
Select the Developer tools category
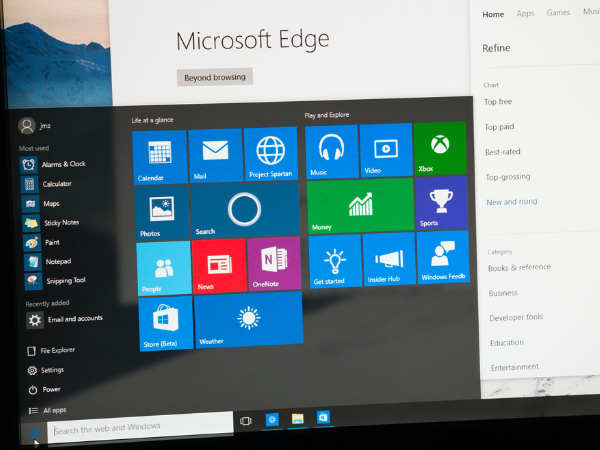click(x=516, y=317)
